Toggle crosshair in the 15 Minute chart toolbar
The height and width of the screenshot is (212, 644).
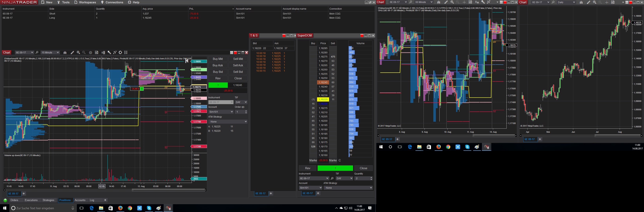pos(91,53)
